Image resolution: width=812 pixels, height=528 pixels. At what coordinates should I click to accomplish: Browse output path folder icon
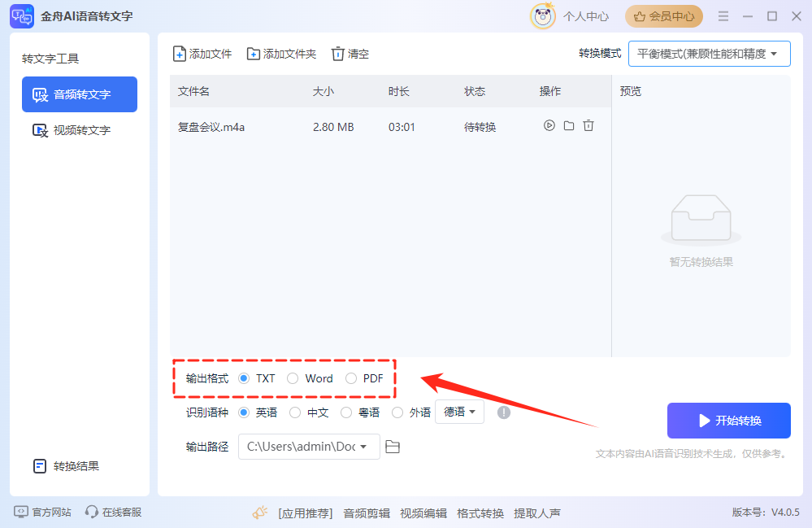click(393, 447)
